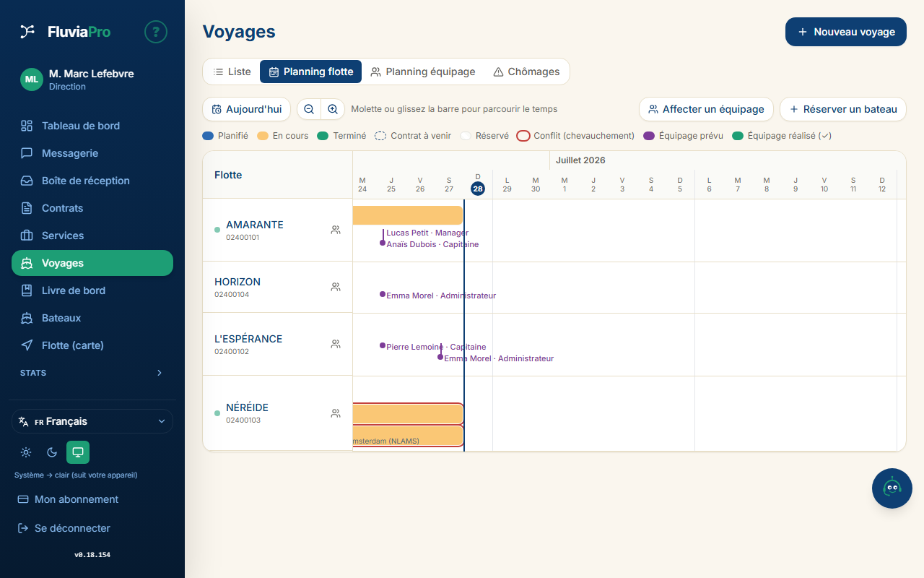Image resolution: width=924 pixels, height=578 pixels.
Task: Select Planning flotte tab
Action: coord(310,72)
